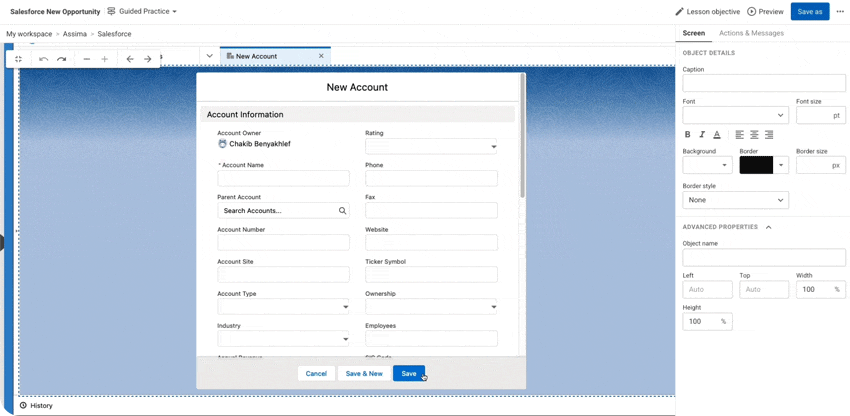Zoom in with the plus icon
This screenshot has width=850, height=416.
[105, 59]
